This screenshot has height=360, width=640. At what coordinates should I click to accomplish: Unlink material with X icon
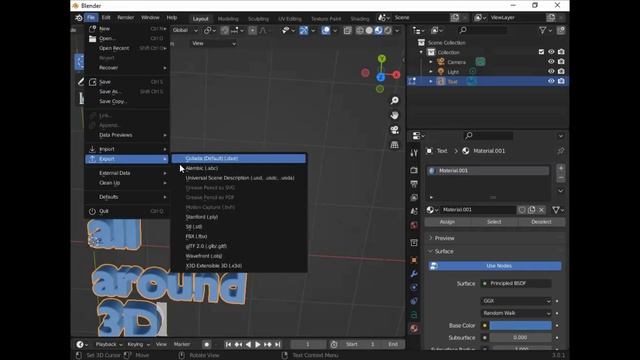[x=541, y=210]
